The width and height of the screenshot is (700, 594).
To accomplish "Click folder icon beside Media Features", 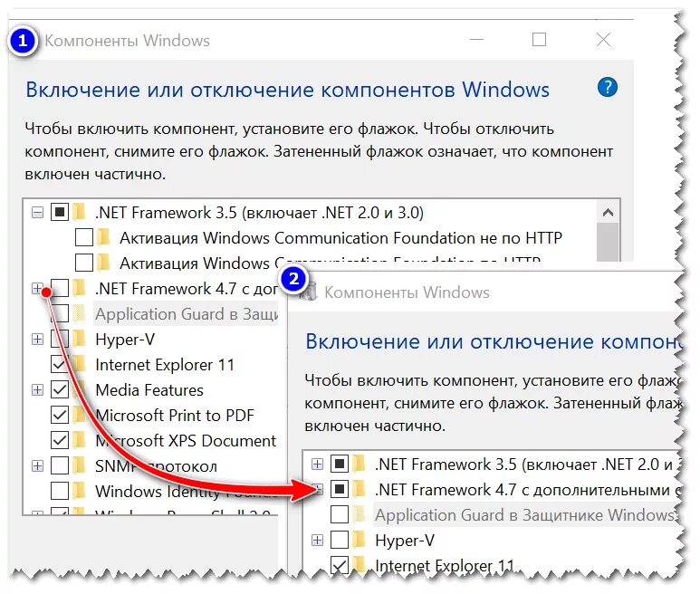I will pyautogui.click(x=80, y=389).
